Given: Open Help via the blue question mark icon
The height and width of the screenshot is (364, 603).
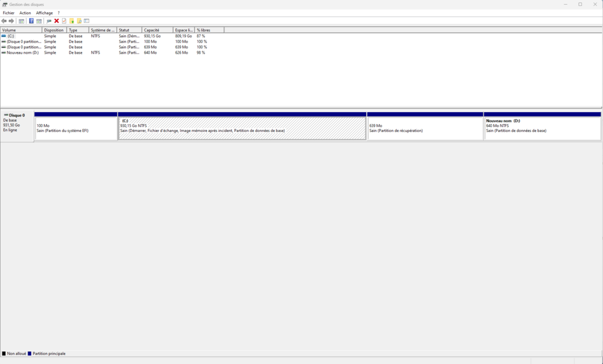Looking at the screenshot, I should (x=31, y=21).
